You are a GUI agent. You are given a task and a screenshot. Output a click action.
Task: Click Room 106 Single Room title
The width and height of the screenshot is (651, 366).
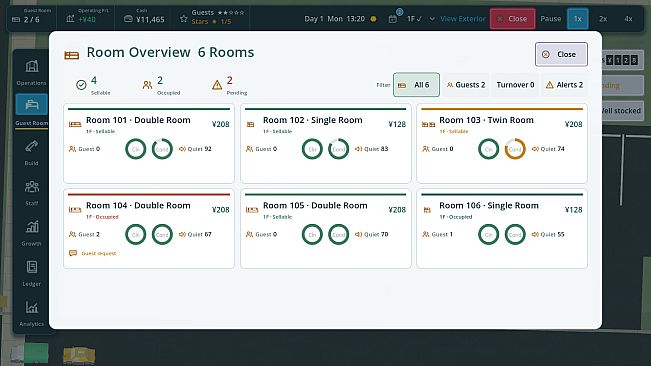489,205
